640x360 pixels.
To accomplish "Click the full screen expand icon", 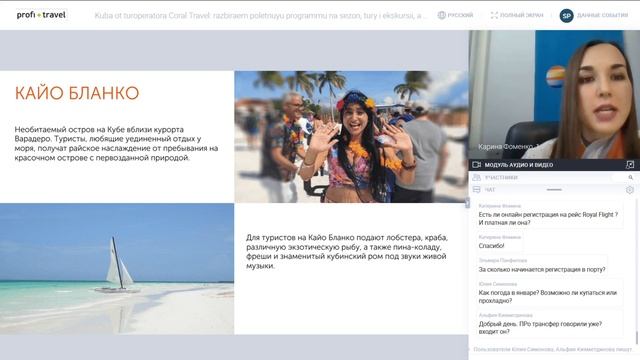I will click(494, 15).
